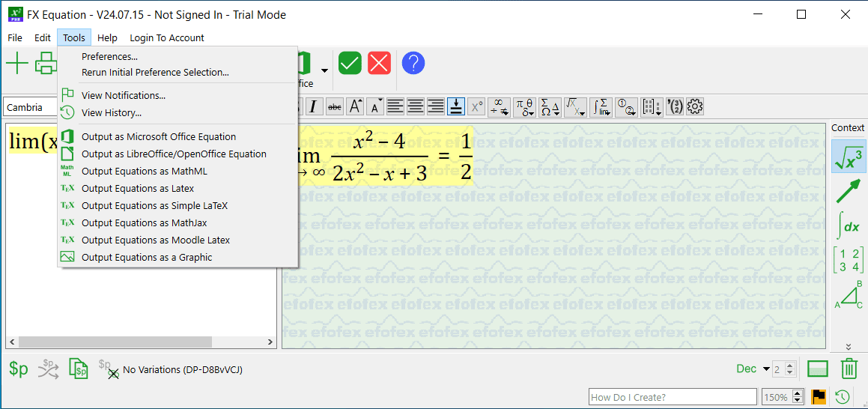This screenshot has height=409, width=868.
Task: Choose Output Equations as MathJax
Action: tap(177, 222)
